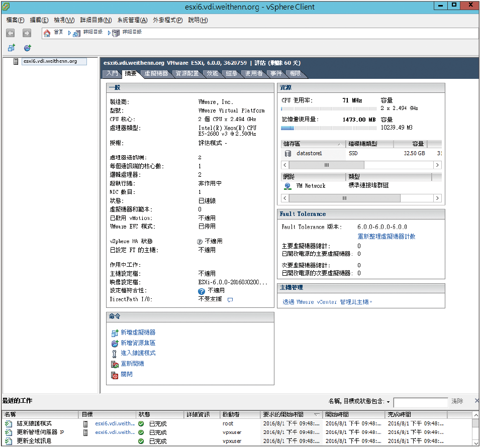Click 透過 VMware vCenter 管理此主機 link

(x=327, y=302)
